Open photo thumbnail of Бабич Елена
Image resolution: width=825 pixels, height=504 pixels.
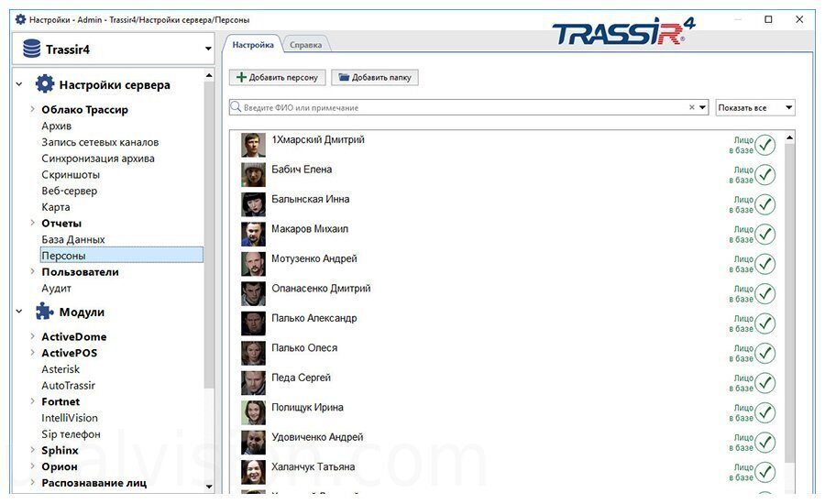click(x=253, y=175)
